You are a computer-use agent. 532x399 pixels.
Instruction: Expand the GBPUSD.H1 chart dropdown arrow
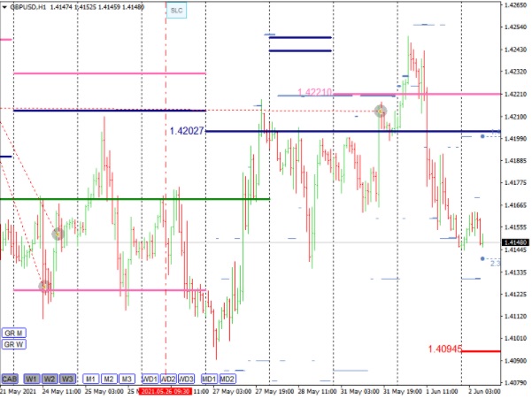coord(4,7)
